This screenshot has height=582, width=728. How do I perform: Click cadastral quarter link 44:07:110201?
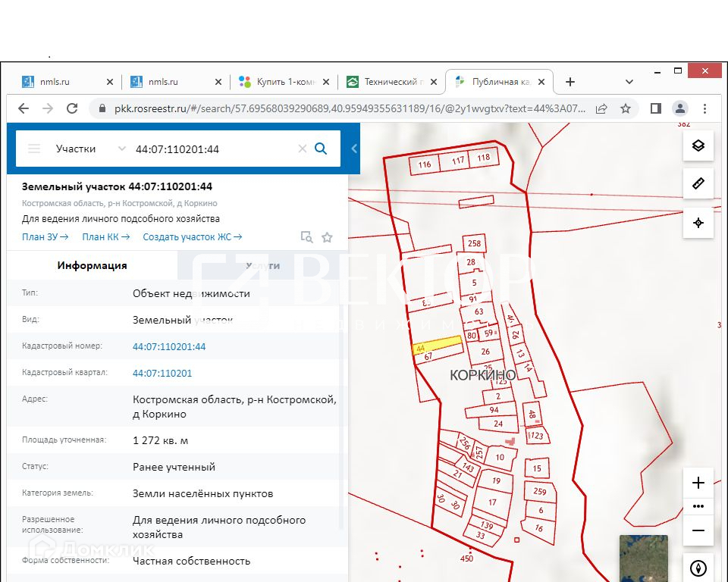pyautogui.click(x=162, y=373)
